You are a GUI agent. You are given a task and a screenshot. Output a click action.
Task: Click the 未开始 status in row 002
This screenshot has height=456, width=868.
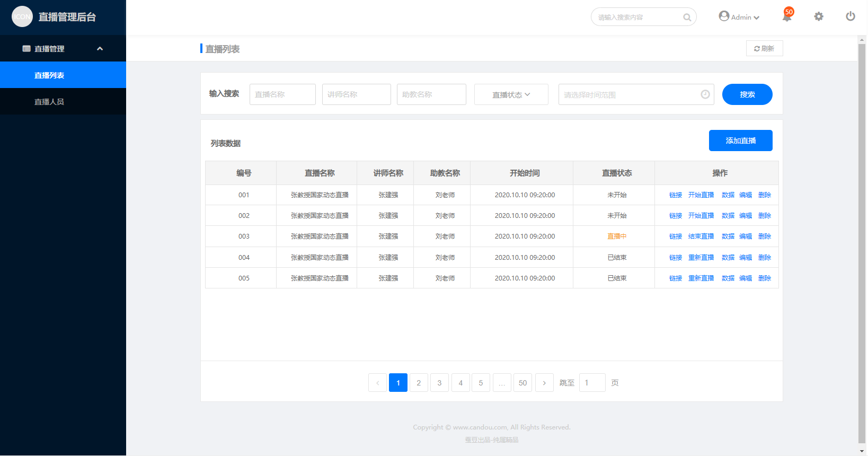point(617,216)
